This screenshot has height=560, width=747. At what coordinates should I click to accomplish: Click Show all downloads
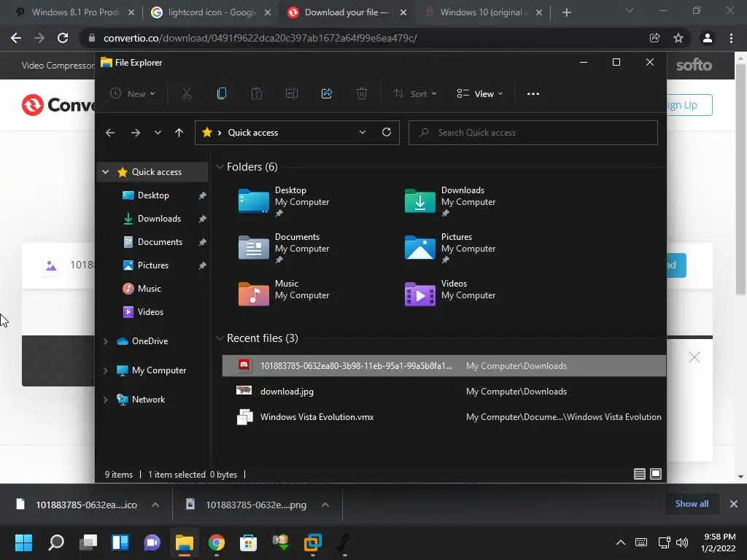tap(692, 503)
